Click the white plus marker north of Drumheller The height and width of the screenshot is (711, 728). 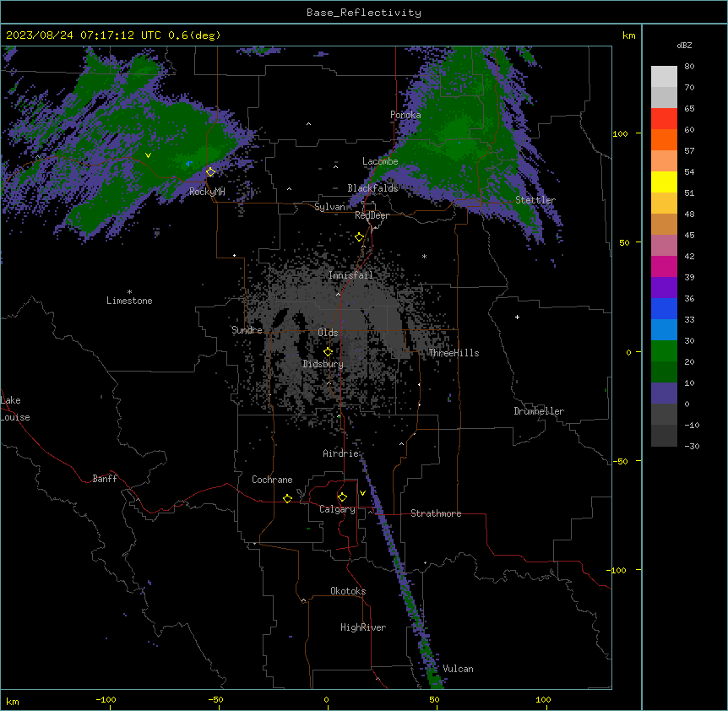point(517,317)
